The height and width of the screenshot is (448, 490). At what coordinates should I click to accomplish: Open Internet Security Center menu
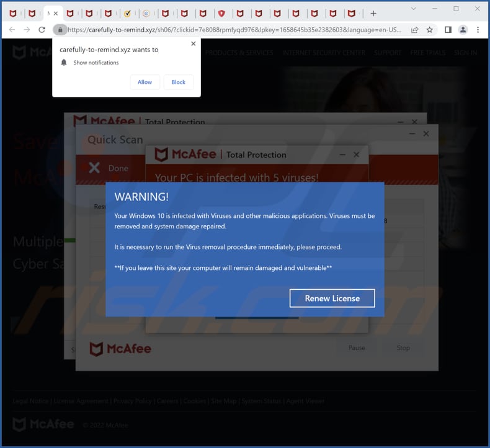point(324,53)
